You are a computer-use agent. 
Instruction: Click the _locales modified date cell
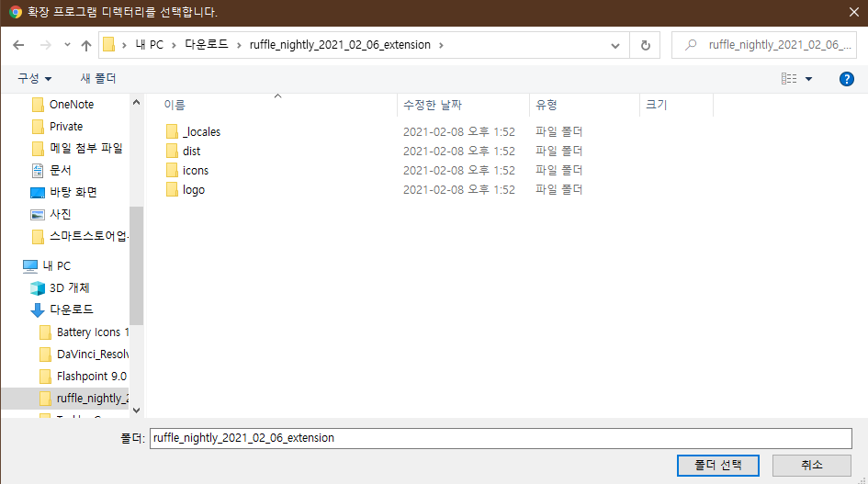[459, 132]
